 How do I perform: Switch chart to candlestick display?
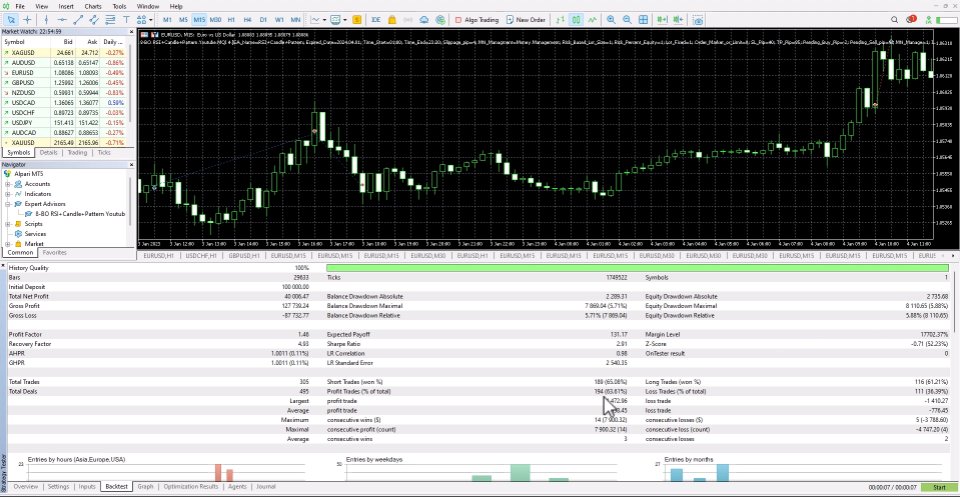click(x=576, y=20)
